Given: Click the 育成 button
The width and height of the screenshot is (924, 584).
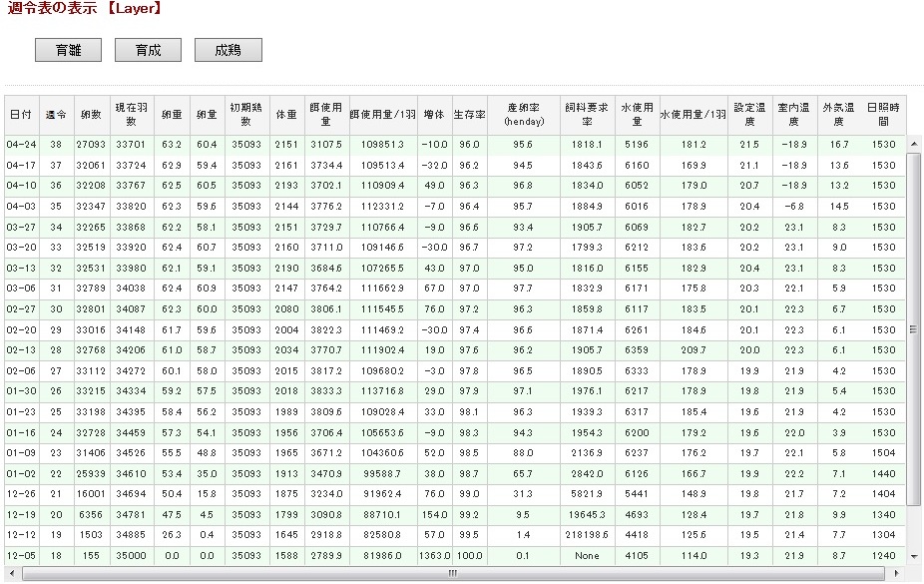Looking at the screenshot, I should click(x=149, y=50).
